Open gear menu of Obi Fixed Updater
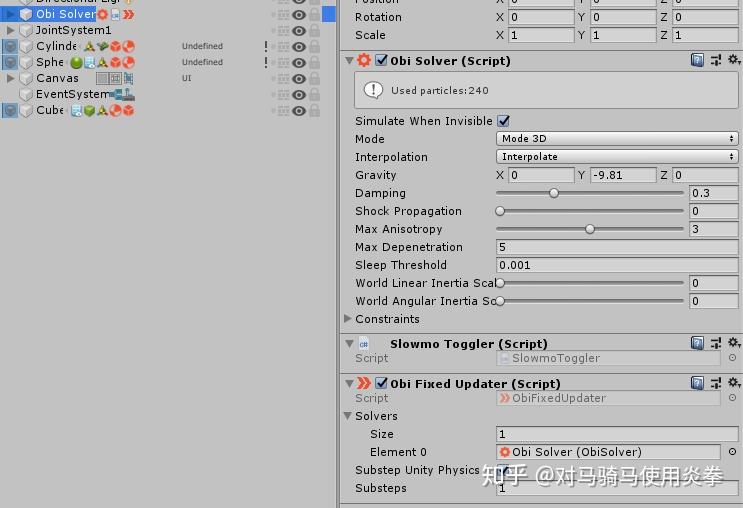This screenshot has width=743, height=508. click(x=734, y=382)
